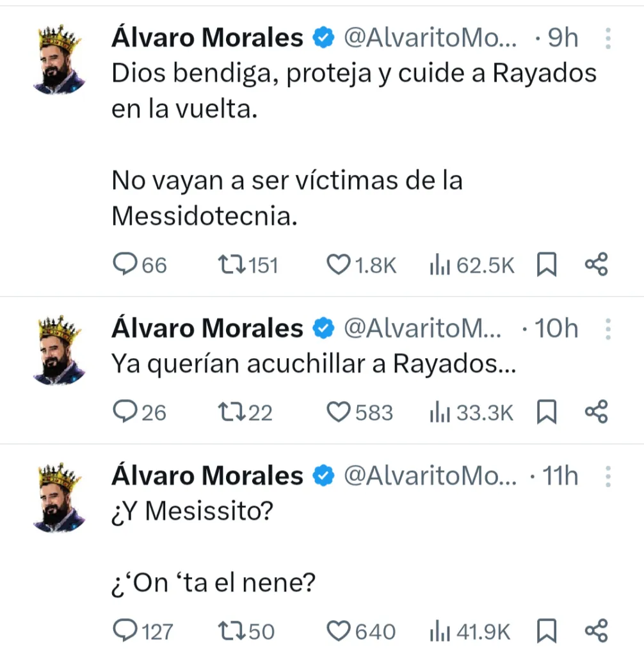Click the 9h timestamp on the first tweet

coord(562,37)
